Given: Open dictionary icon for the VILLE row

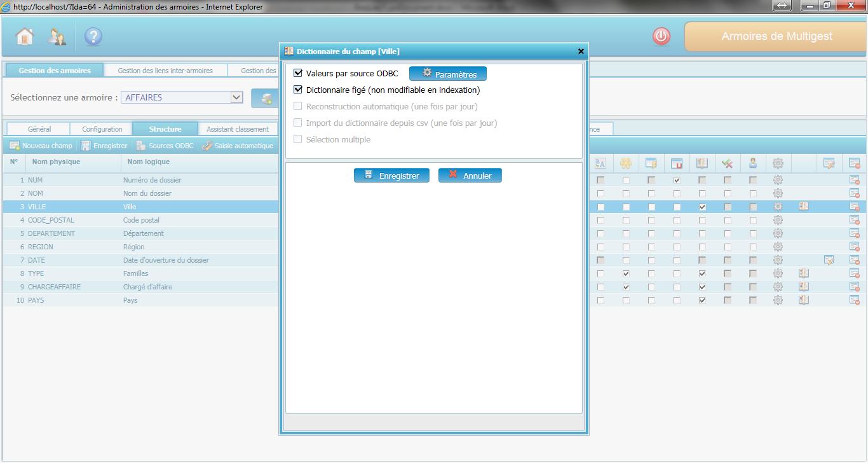Looking at the screenshot, I should (804, 207).
